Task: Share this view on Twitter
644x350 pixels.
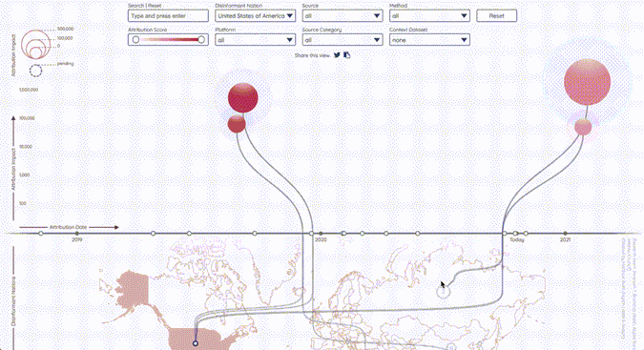Action: [x=337, y=55]
